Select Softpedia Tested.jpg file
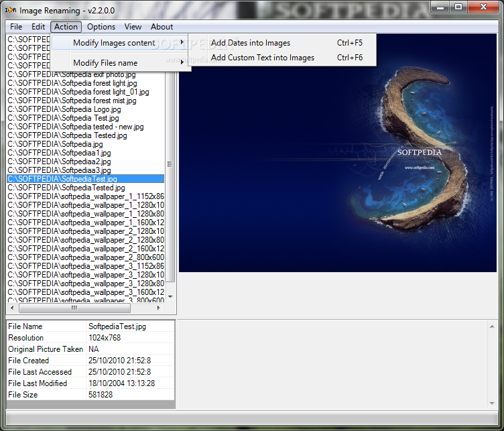Image resolution: width=504 pixels, height=431 pixels. [86, 135]
